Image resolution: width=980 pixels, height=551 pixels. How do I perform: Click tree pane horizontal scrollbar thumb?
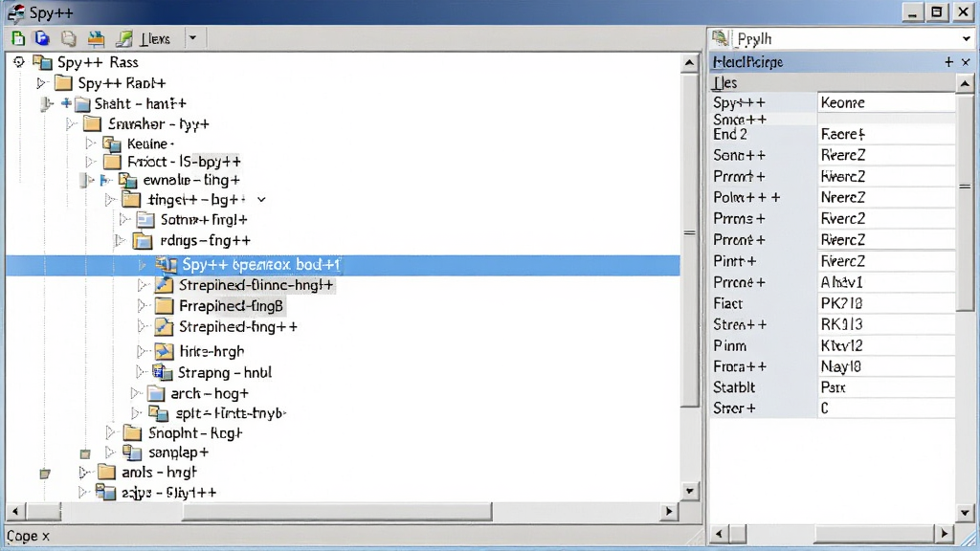337,512
